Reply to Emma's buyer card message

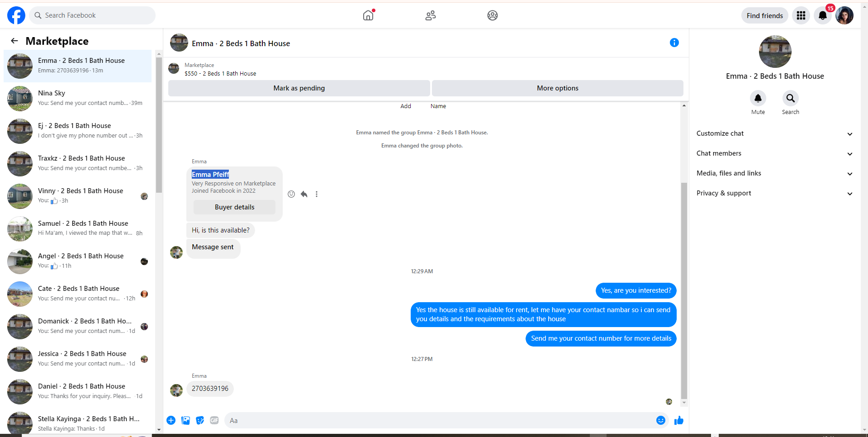click(x=304, y=194)
